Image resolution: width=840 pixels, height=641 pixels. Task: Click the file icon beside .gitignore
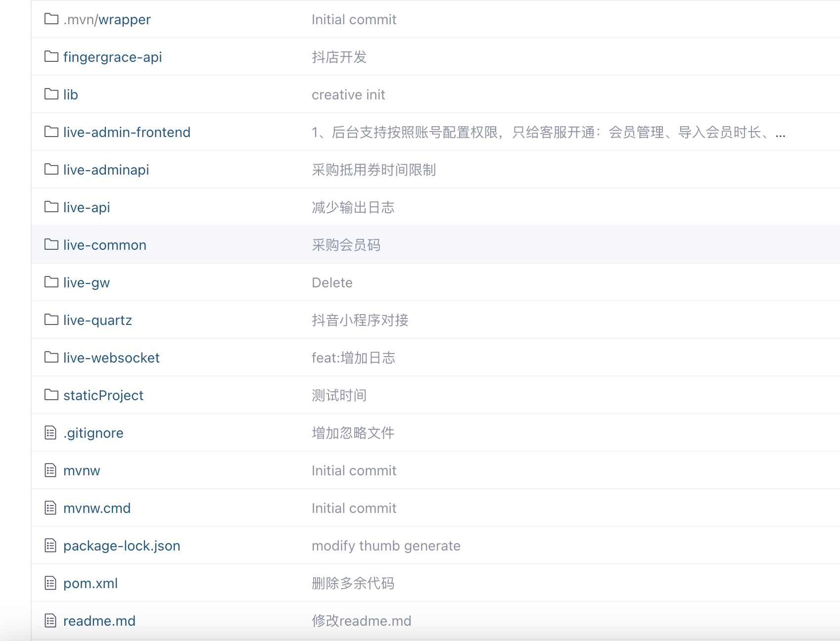[x=50, y=433]
